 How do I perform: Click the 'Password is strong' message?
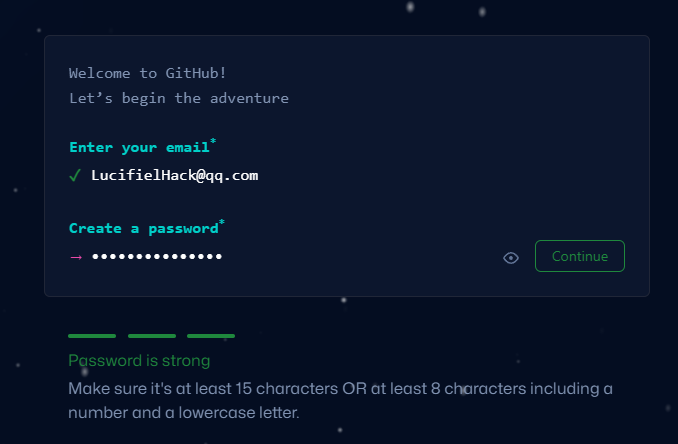coord(139,361)
